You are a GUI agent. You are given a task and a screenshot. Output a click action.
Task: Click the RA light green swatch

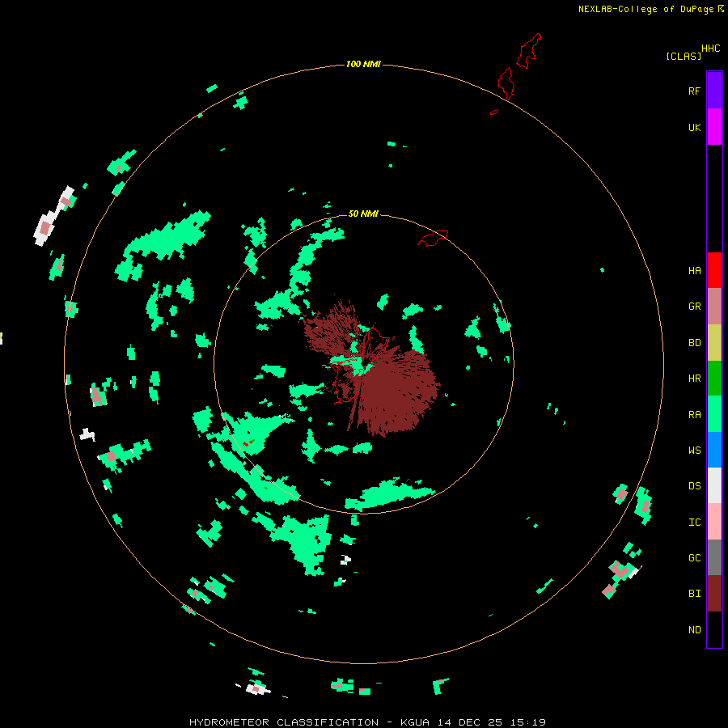714,414
